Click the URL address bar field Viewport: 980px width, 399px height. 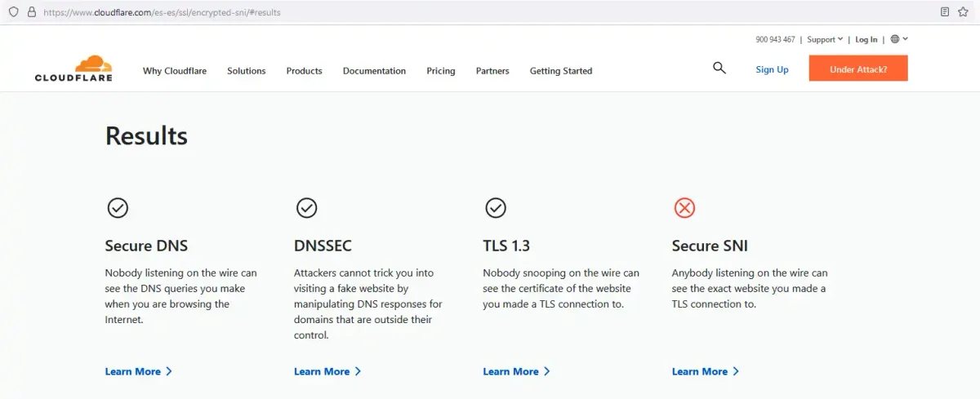click(486, 12)
